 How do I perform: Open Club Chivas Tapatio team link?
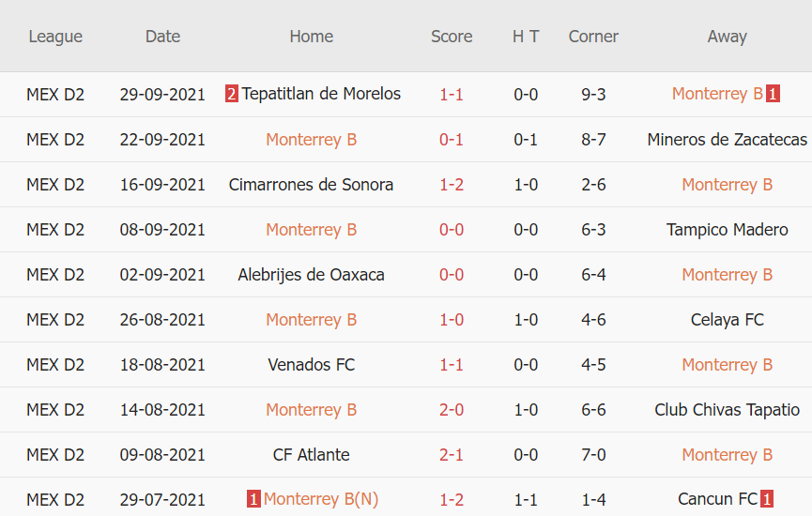727,410
